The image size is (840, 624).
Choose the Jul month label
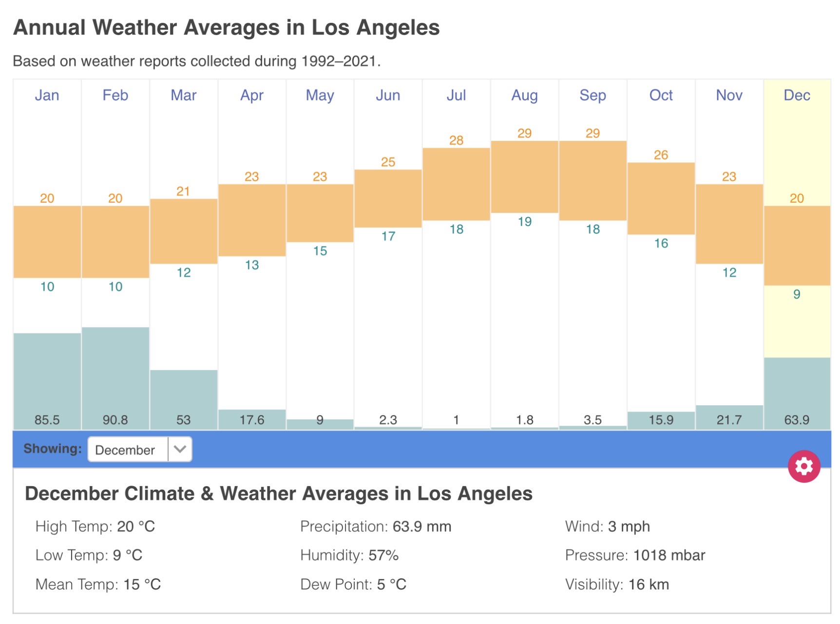point(456,95)
